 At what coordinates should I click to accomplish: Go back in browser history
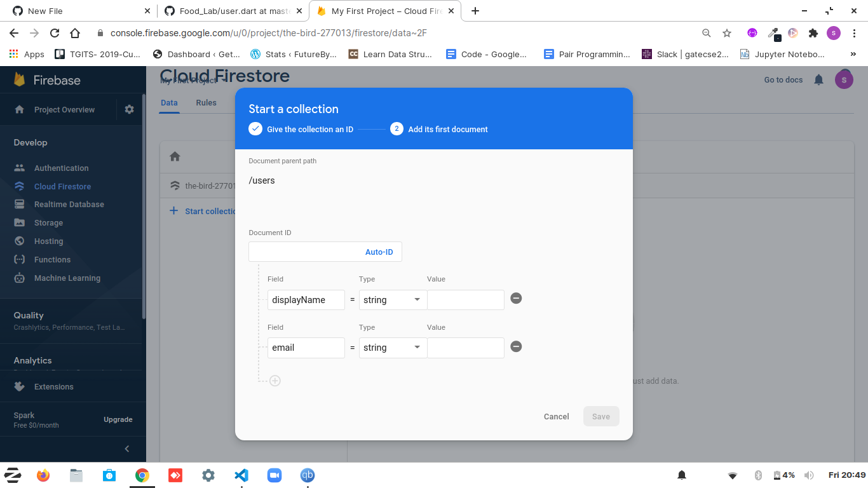click(x=14, y=33)
